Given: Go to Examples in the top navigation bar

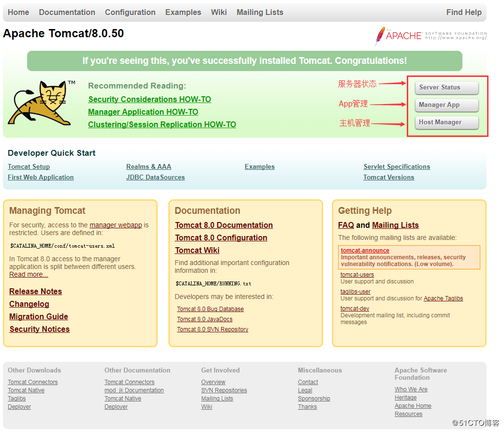Looking at the screenshot, I should click(x=183, y=12).
